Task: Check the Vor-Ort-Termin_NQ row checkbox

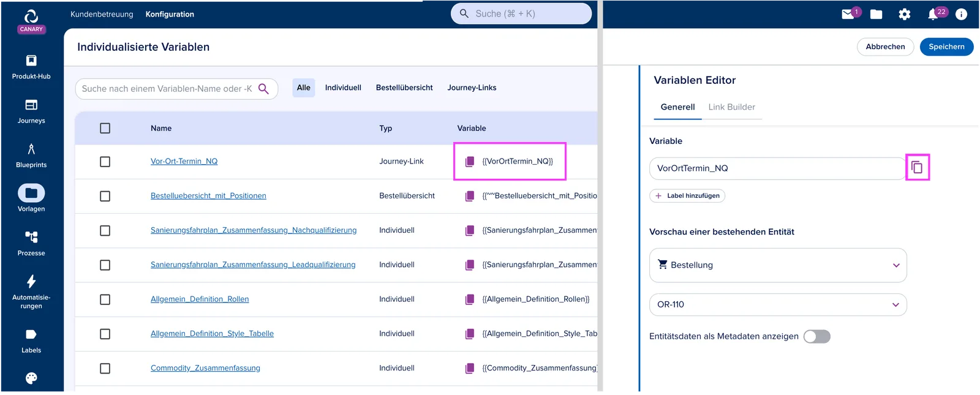Action: click(105, 162)
